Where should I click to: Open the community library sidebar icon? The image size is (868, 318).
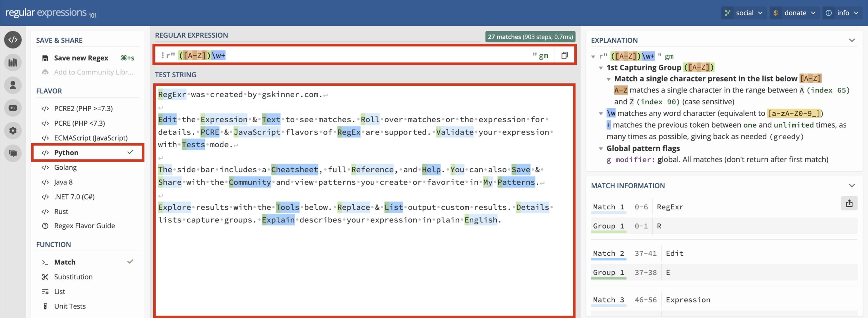[x=13, y=63]
